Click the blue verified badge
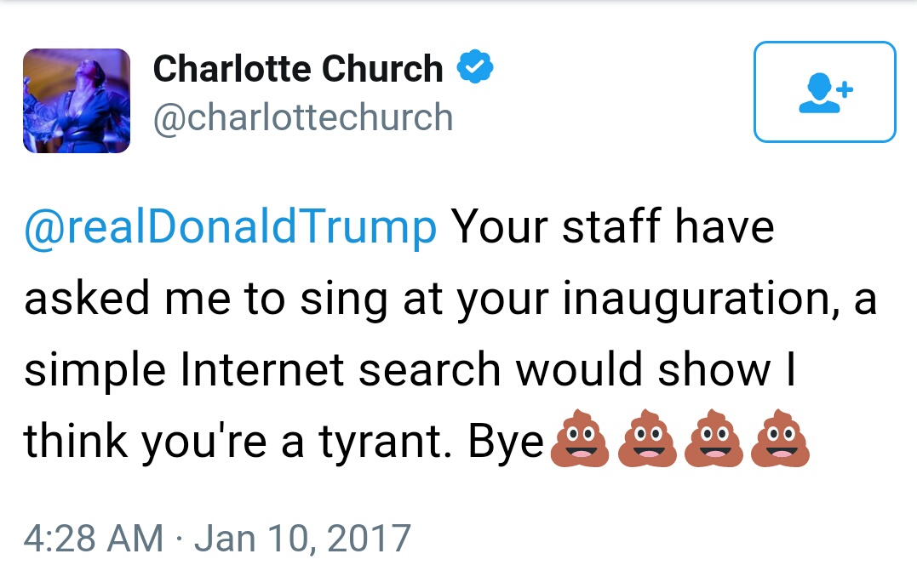 476,69
